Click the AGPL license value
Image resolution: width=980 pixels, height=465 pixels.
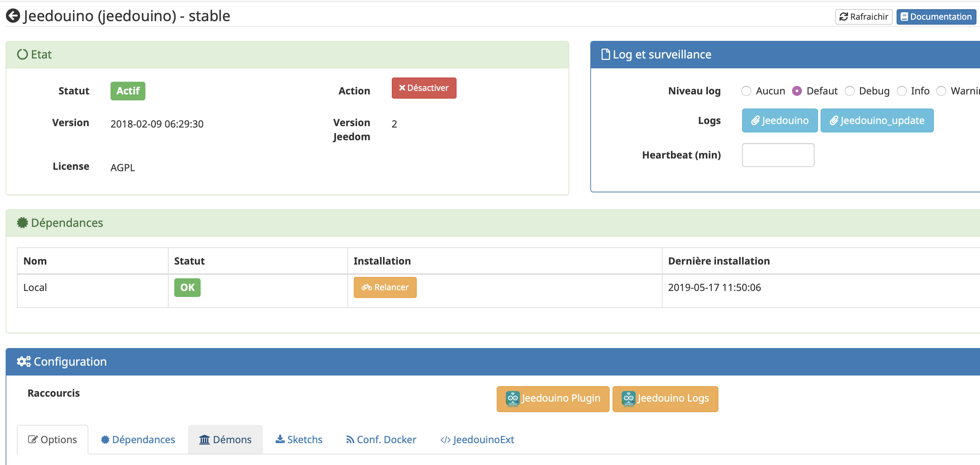point(122,168)
